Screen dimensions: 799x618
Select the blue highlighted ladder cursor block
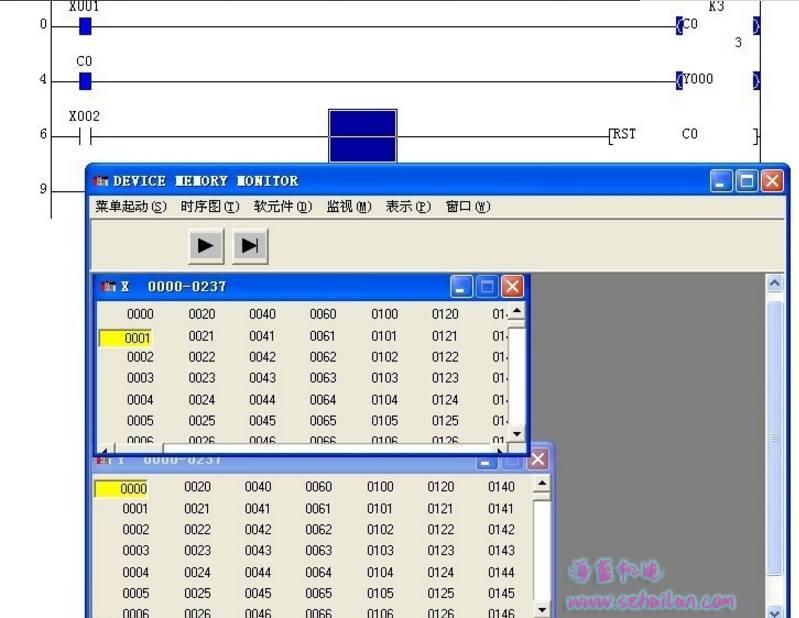pyautogui.click(x=363, y=136)
